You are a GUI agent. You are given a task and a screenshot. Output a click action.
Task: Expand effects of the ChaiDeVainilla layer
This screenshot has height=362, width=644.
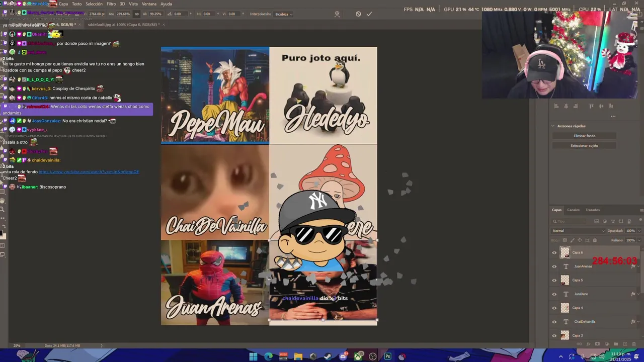point(638,322)
